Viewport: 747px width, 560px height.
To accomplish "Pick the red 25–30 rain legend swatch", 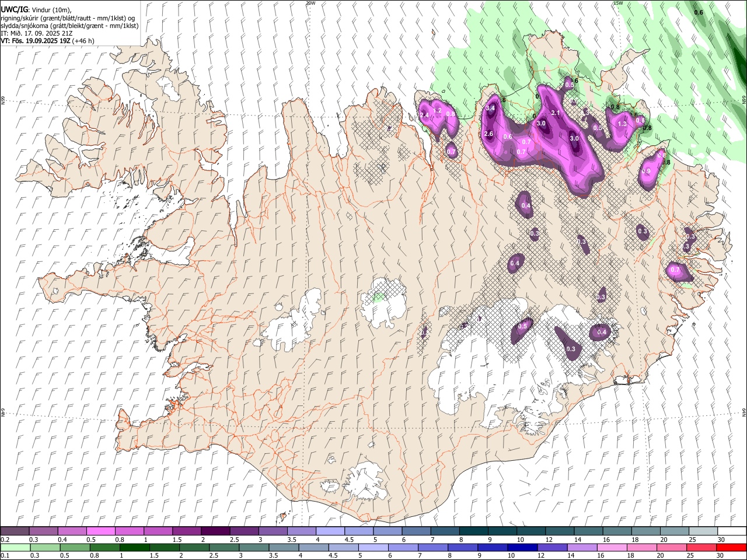I will click(x=701, y=548).
